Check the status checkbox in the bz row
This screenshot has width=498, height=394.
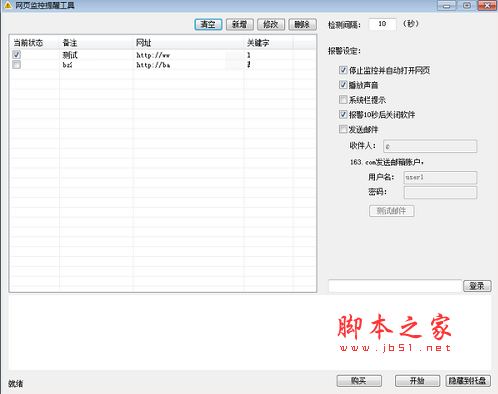click(x=16, y=64)
